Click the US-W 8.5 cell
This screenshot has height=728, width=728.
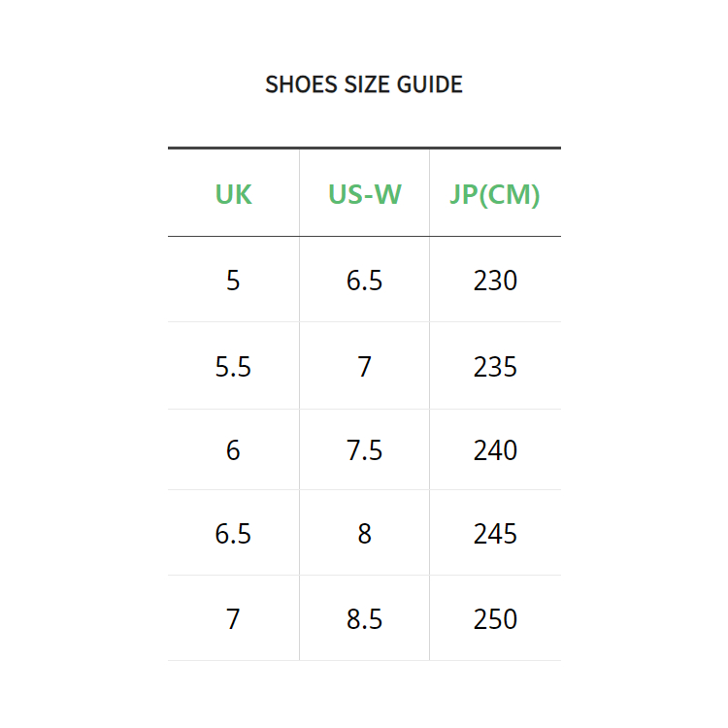click(x=364, y=619)
